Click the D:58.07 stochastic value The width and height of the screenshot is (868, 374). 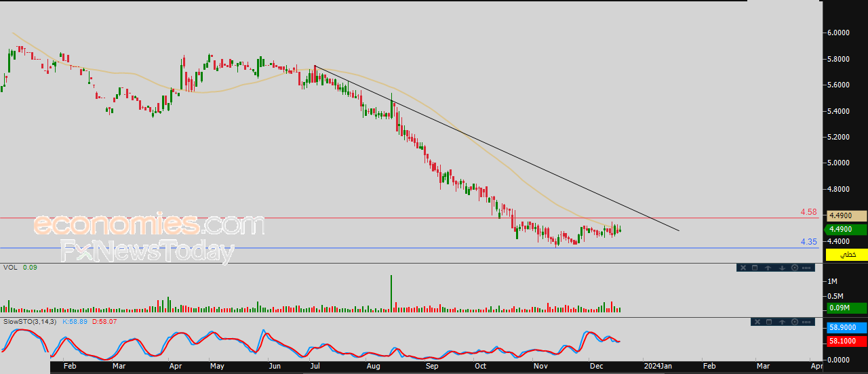click(104, 321)
